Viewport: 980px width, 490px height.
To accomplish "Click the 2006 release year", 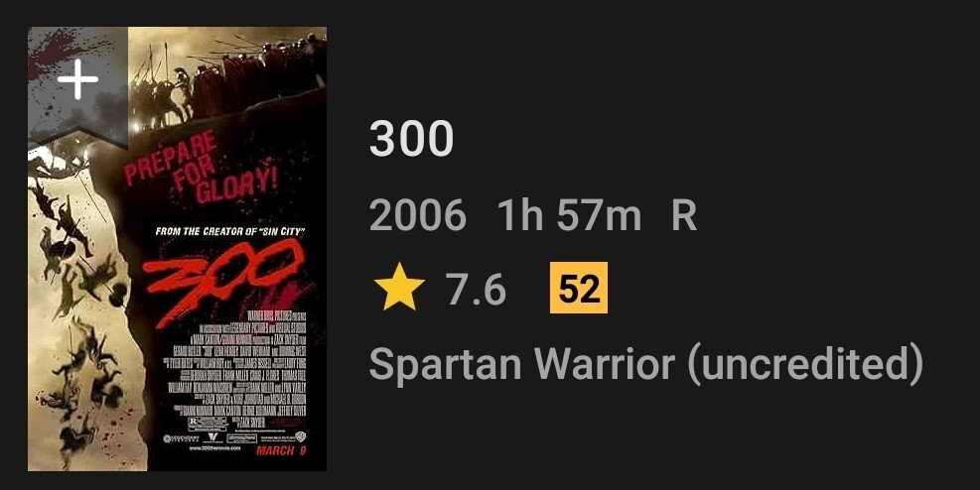I will pos(417,216).
